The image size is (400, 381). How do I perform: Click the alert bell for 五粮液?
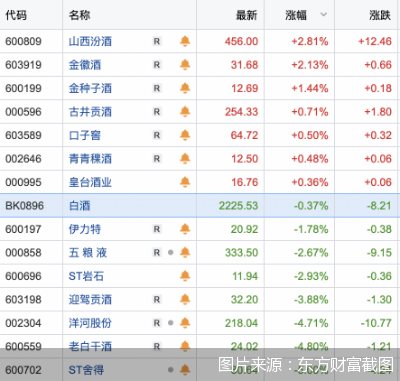185,253
